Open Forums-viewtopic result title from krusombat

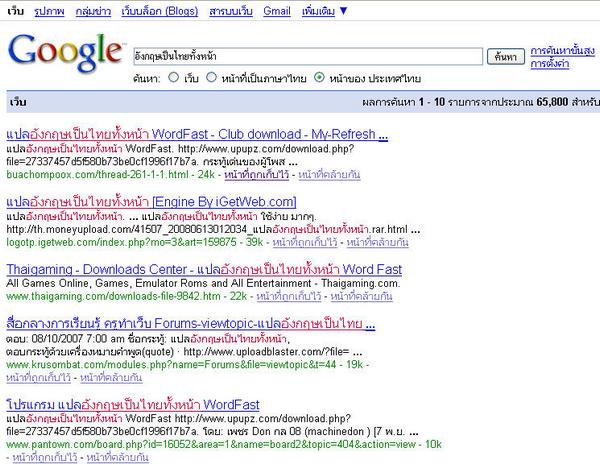click(x=191, y=324)
